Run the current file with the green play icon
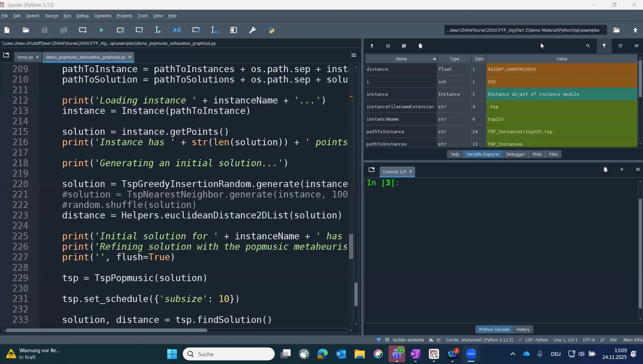This screenshot has width=643, height=364. point(101,30)
